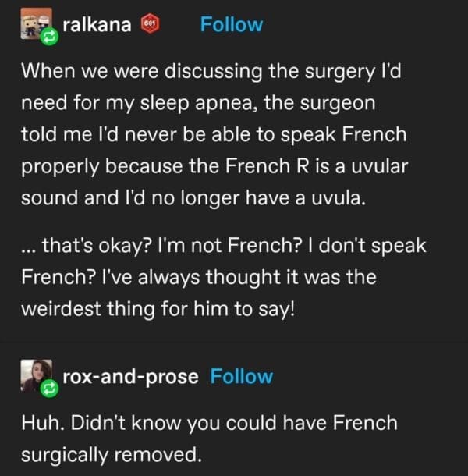This screenshot has width=468, height=476.
Task: Click the reply line starting "Huh. Didn't know"
Action: 208,424
